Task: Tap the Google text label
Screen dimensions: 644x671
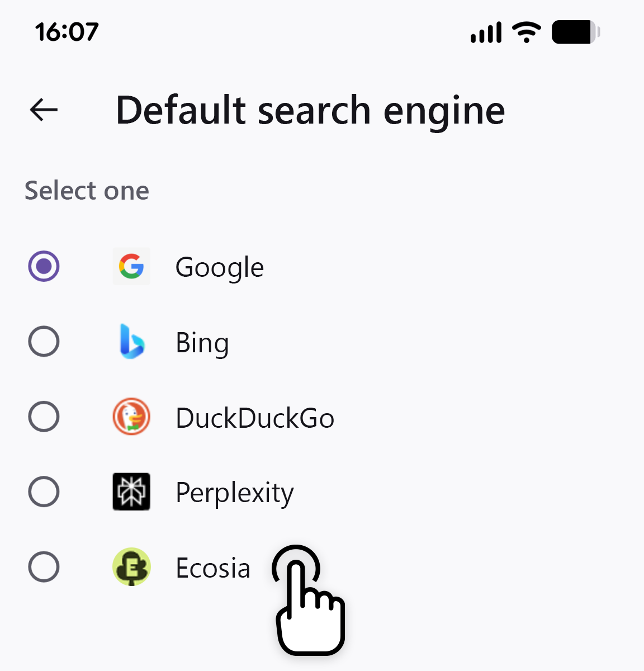Action: coord(220,267)
